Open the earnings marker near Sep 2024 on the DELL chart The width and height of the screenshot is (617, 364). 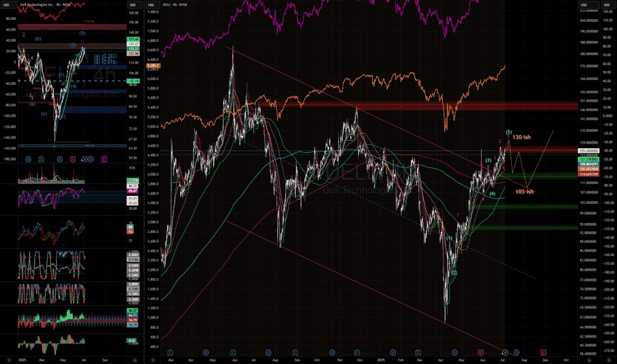295,352
